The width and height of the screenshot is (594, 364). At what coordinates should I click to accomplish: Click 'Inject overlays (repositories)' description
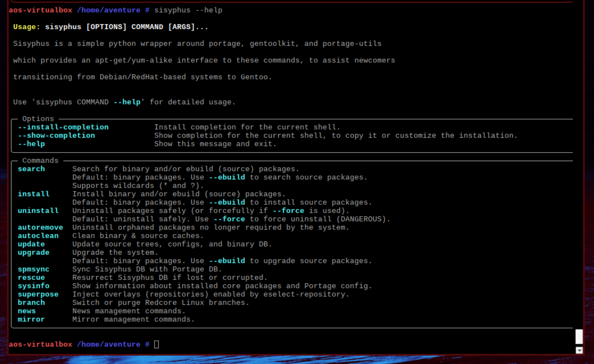tap(211, 294)
